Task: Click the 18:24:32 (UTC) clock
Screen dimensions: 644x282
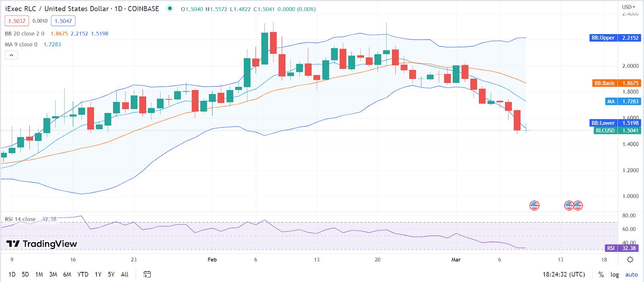Action: pos(563,274)
